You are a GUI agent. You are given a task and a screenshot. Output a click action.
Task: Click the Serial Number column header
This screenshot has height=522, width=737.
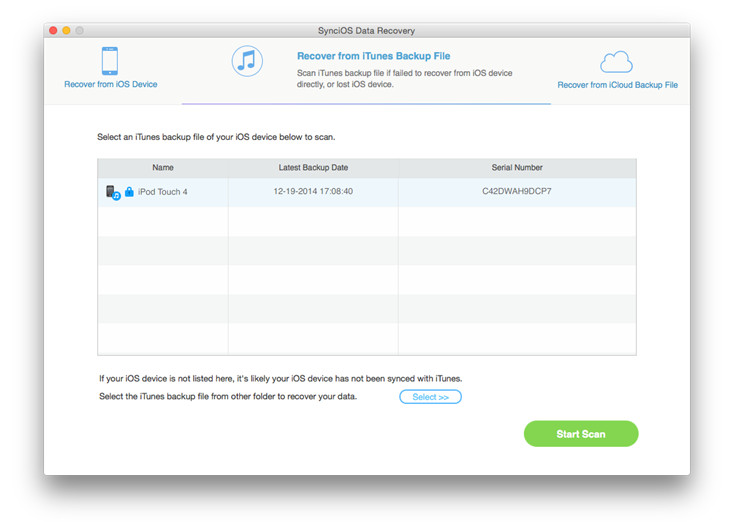coord(517,168)
